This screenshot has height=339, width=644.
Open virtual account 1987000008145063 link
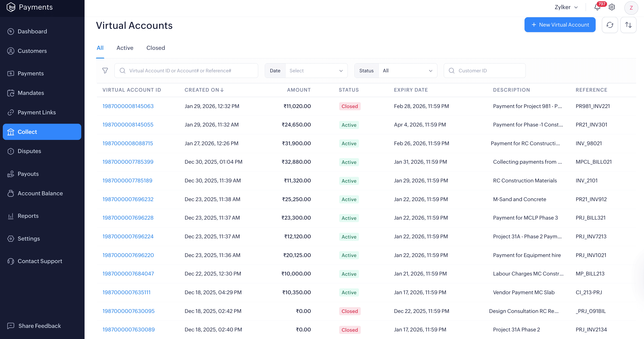(x=128, y=106)
